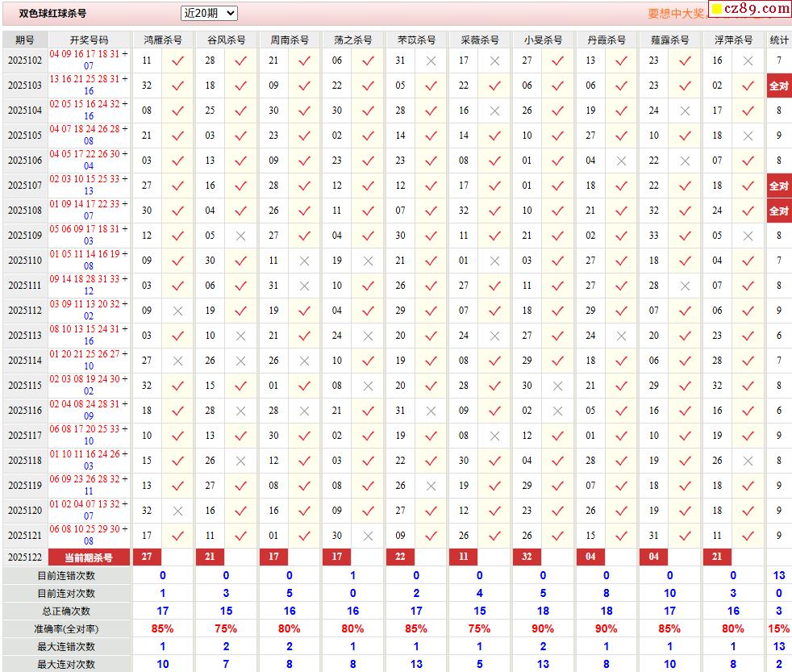Screen dimensions: 792x672
Task: Click the cross mark in 周南杀号 row 2025110
Action: (x=304, y=261)
